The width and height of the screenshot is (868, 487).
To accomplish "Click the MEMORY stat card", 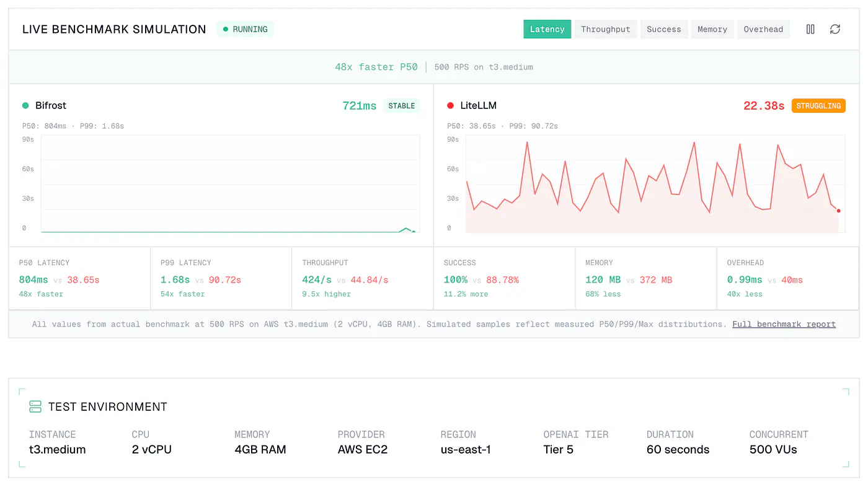I will click(646, 278).
